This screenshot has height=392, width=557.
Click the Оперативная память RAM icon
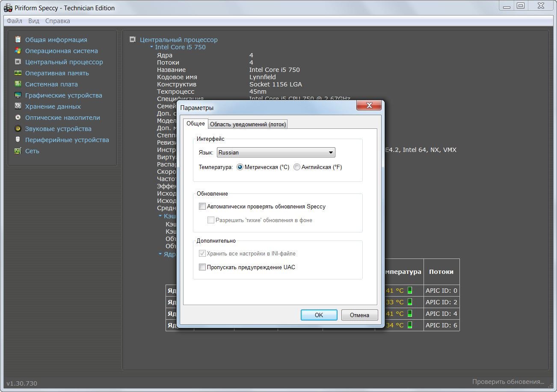coord(18,73)
